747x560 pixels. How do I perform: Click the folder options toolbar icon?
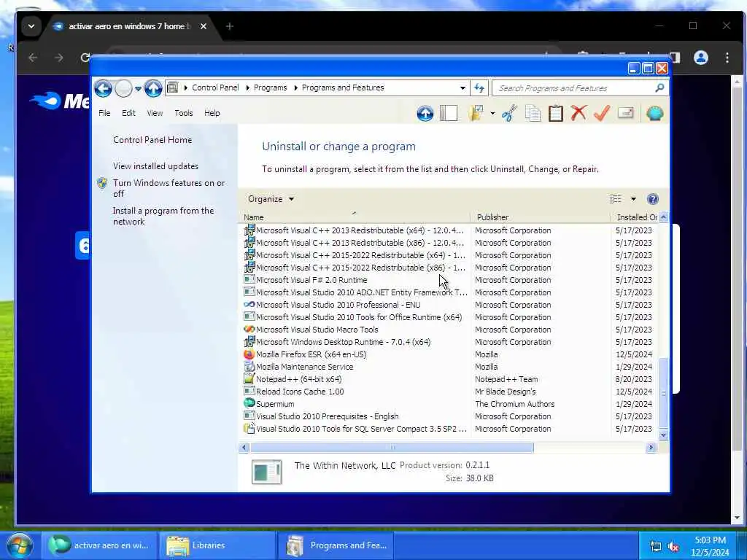click(x=476, y=113)
